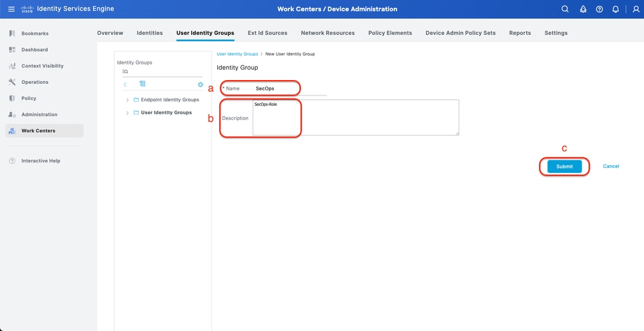
Task: Expand the User Identity Groups tree node
Action: [128, 113]
